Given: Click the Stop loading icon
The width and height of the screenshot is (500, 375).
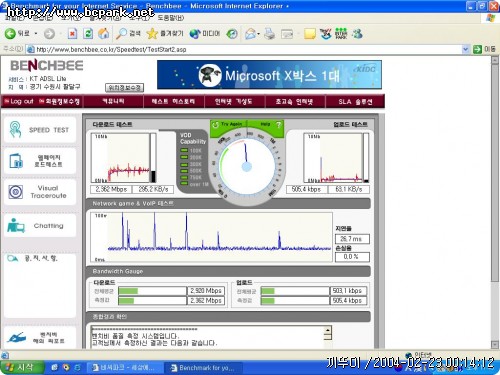Looking at the screenshot, I should 72,34.
